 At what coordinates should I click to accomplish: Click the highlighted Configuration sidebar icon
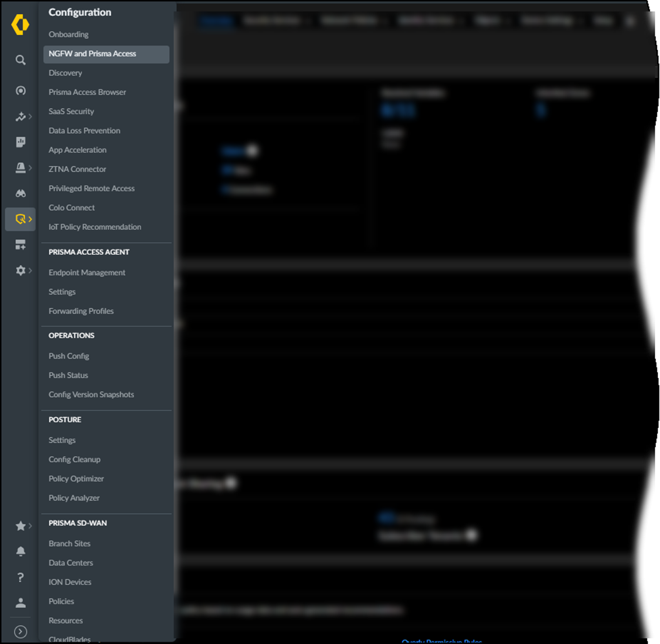[x=20, y=219]
